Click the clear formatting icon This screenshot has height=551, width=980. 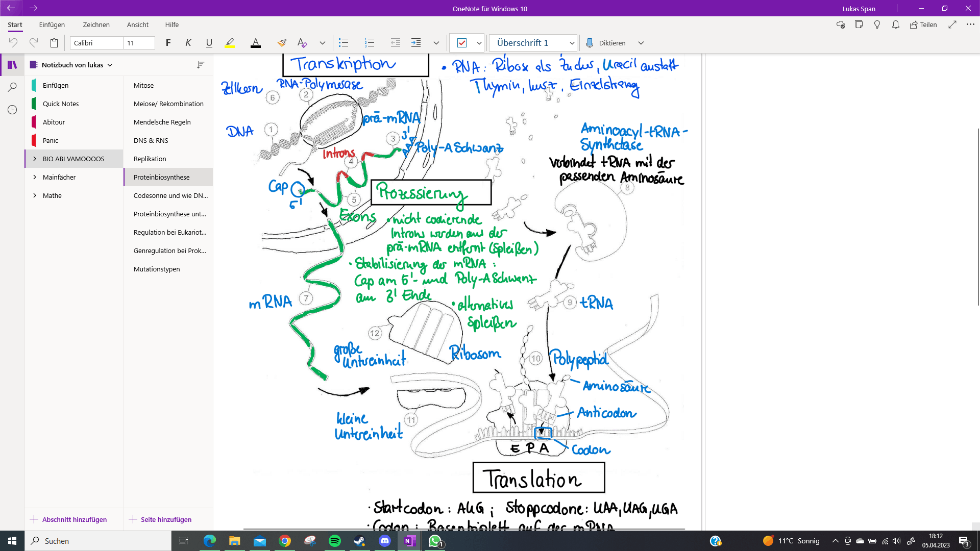coord(302,43)
